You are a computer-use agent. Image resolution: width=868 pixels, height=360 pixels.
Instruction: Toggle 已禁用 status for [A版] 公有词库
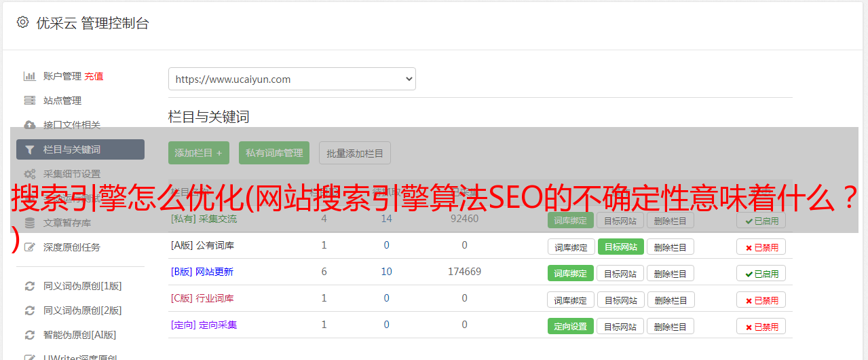click(x=761, y=247)
